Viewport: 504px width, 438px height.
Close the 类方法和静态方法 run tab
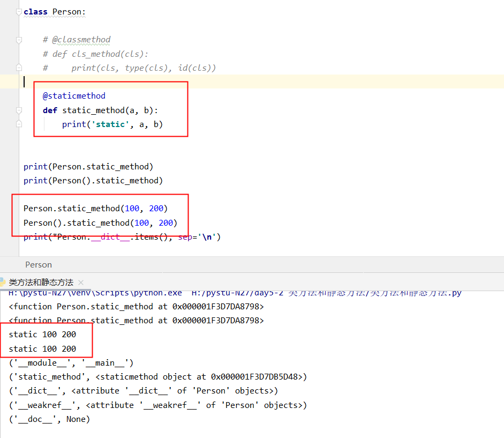pyautogui.click(x=81, y=283)
